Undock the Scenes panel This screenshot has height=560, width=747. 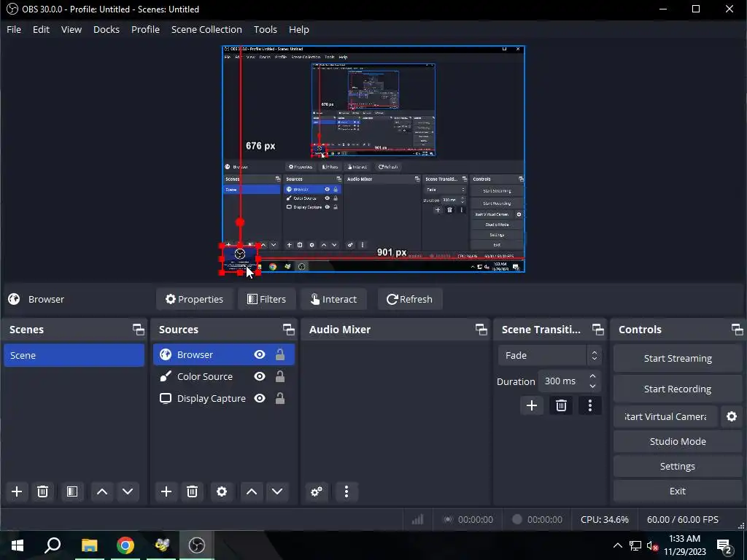139,330
